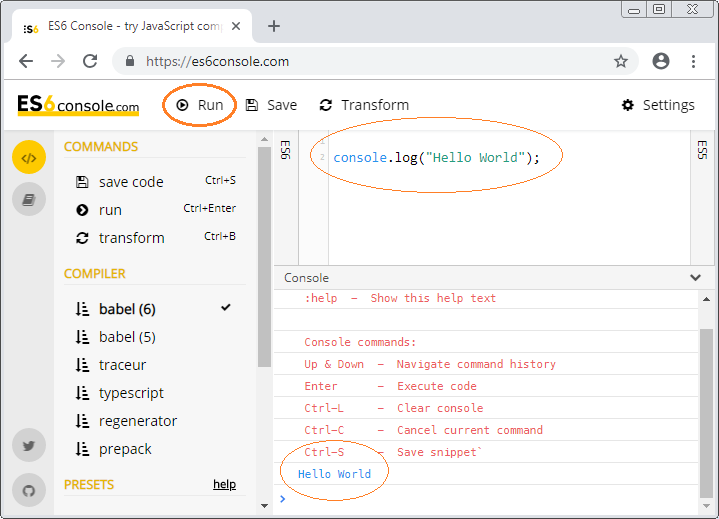Click the PRESETS section heading
719x519 pixels.
pos(89,485)
